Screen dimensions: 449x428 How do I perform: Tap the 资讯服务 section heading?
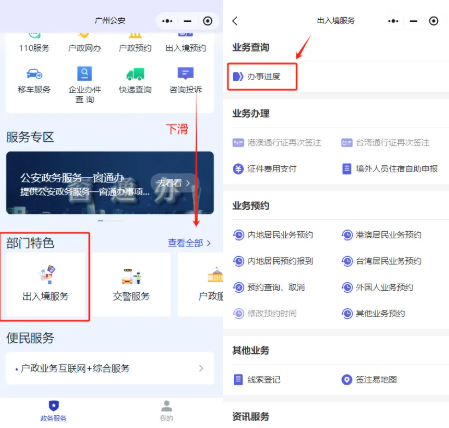pyautogui.click(x=251, y=416)
